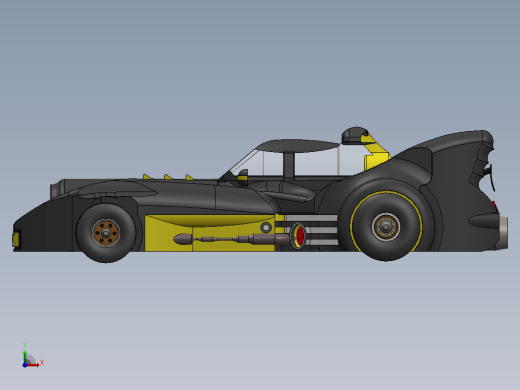This screenshot has height=390, width=520.
Task: Select the yellow bracket behind the cockpit
Action: point(376,155)
